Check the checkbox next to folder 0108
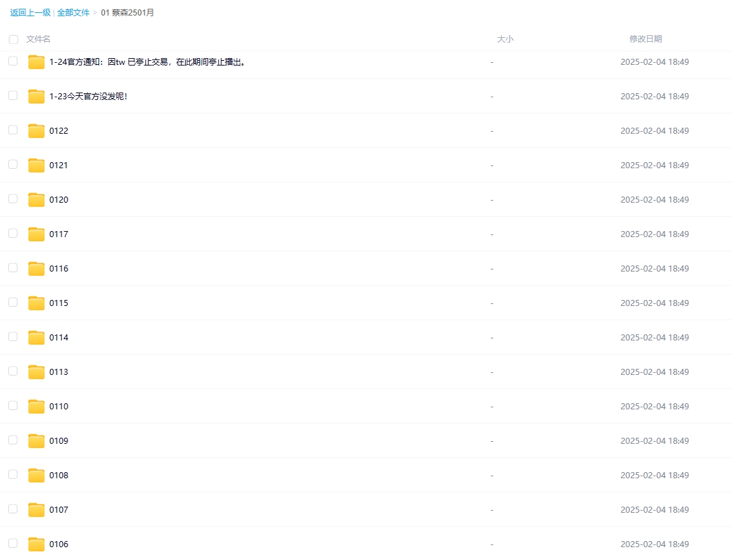This screenshot has width=732, height=560. [13, 474]
